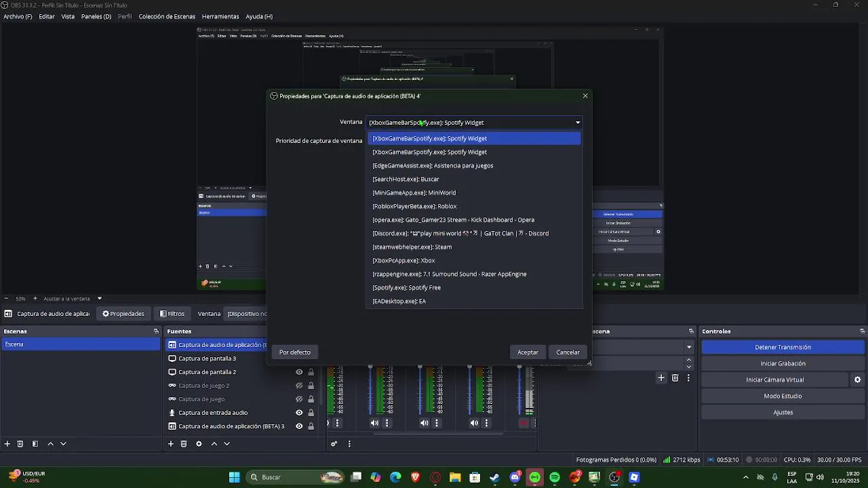This screenshot has width=868, height=488.
Task: Move scene down arrow in Escenas panel
Action: (63, 444)
